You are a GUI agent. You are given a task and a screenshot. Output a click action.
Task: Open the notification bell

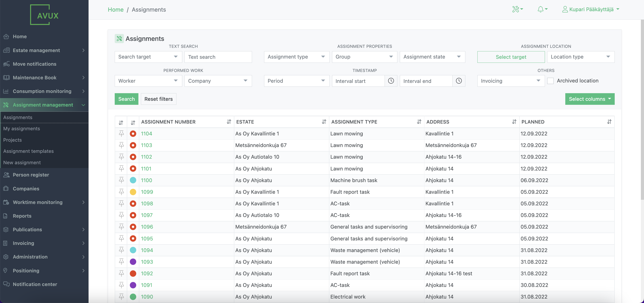coord(541,9)
